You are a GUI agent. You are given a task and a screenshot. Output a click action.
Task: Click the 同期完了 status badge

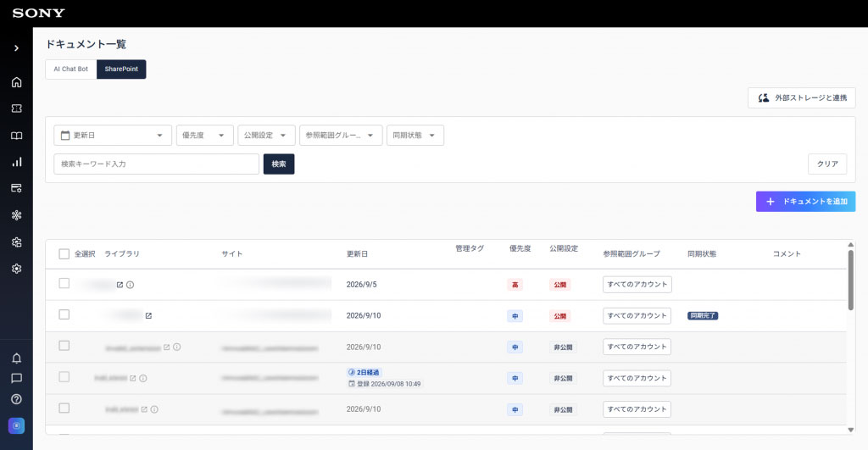[703, 315]
